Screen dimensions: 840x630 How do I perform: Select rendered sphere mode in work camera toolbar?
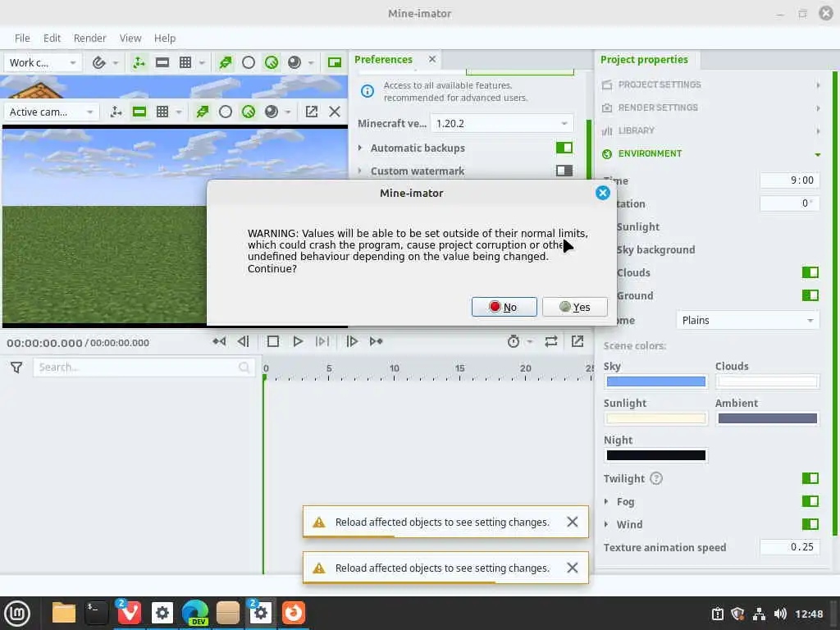click(294, 62)
